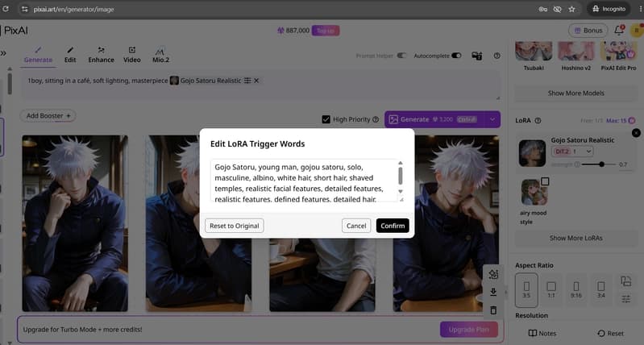Click the remix shapes icon above download
Screen dimensions: 644x345
[x=493, y=274]
